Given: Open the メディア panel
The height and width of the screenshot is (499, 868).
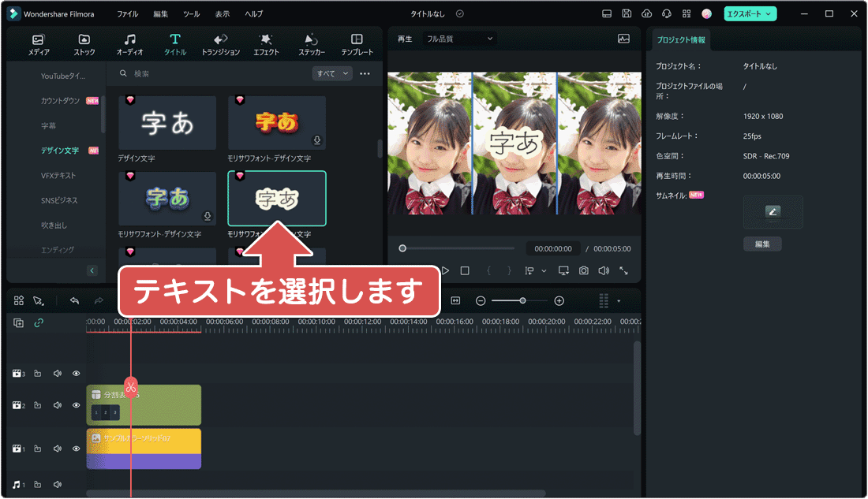Looking at the screenshot, I should click(x=37, y=43).
